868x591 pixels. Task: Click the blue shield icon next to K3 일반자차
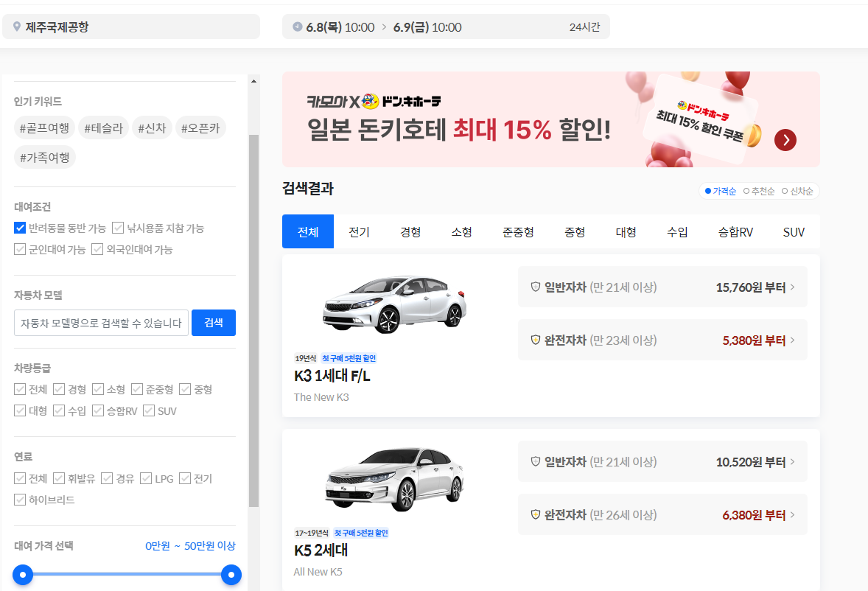pyautogui.click(x=534, y=287)
